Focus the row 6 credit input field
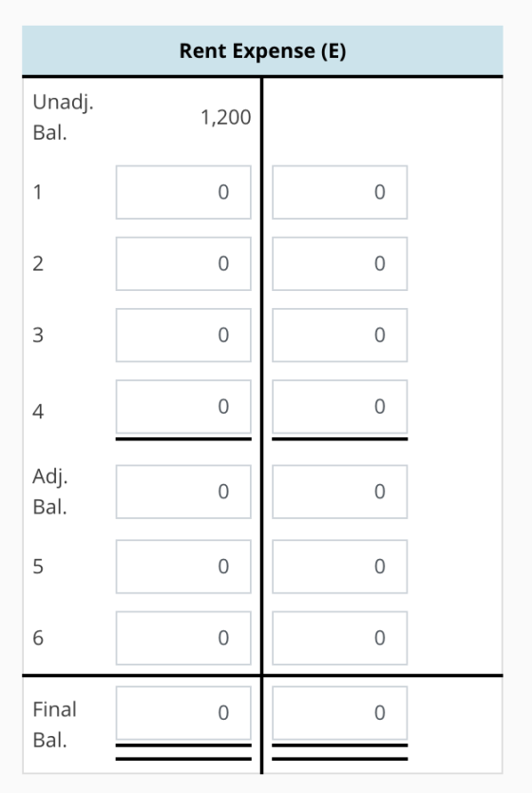532x793 pixels. 339,638
